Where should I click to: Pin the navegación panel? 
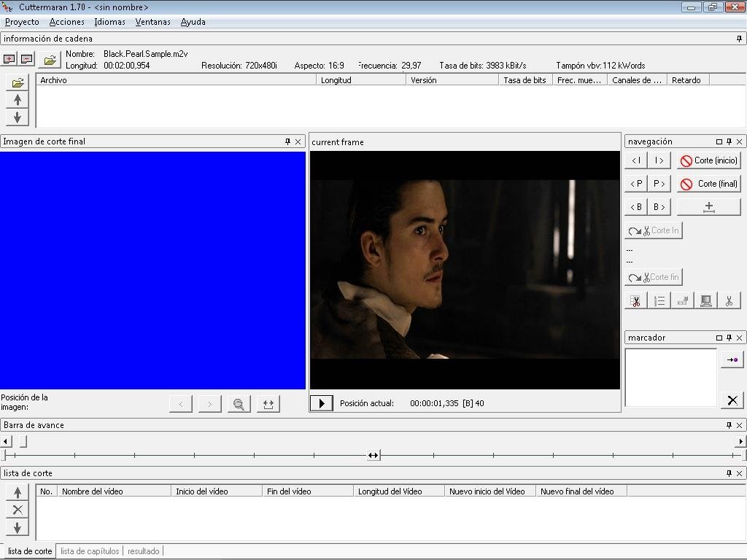729,141
